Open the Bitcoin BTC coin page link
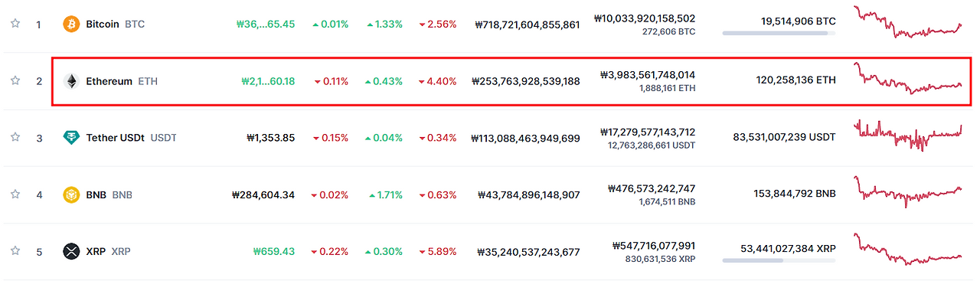 click(x=115, y=24)
